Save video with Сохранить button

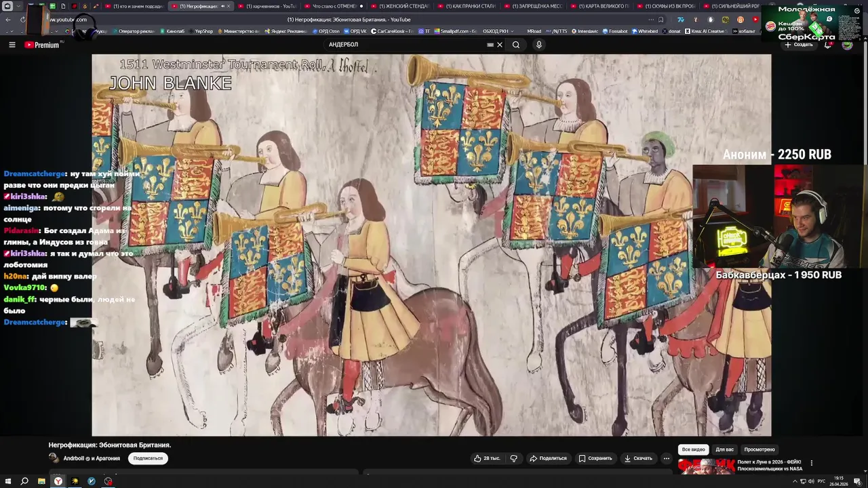pyautogui.click(x=595, y=458)
